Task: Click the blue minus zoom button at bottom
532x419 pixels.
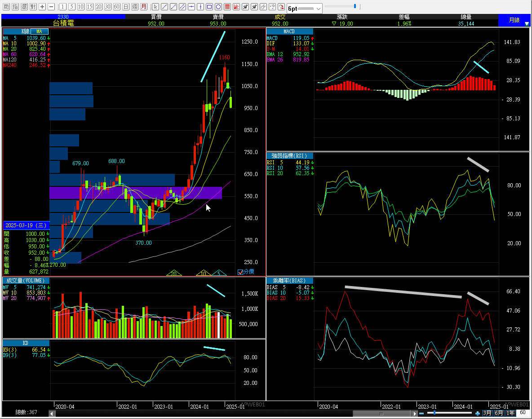Action: pyautogui.click(x=421, y=413)
